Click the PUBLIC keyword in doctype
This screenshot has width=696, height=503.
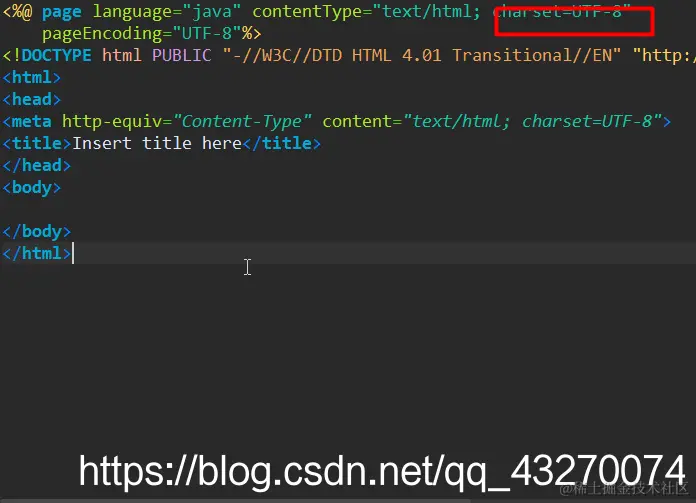click(182, 55)
